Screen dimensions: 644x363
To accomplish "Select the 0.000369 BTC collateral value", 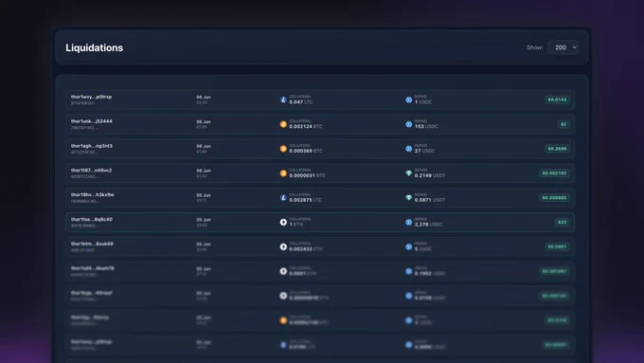I will (306, 151).
